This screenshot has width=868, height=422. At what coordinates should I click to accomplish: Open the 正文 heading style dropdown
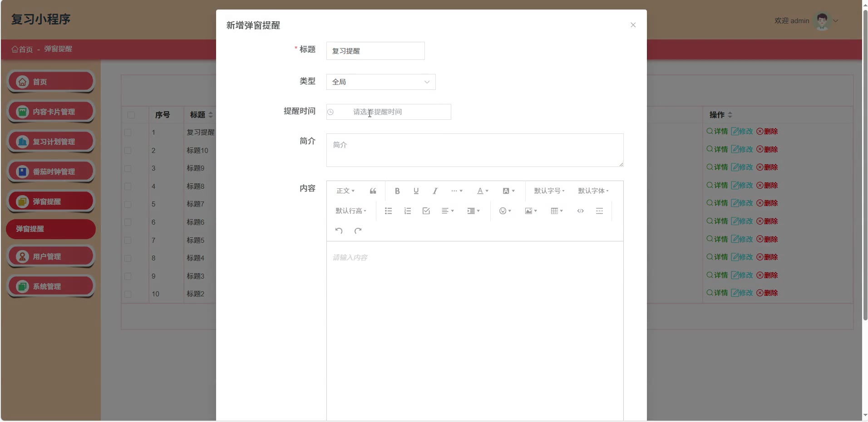345,191
